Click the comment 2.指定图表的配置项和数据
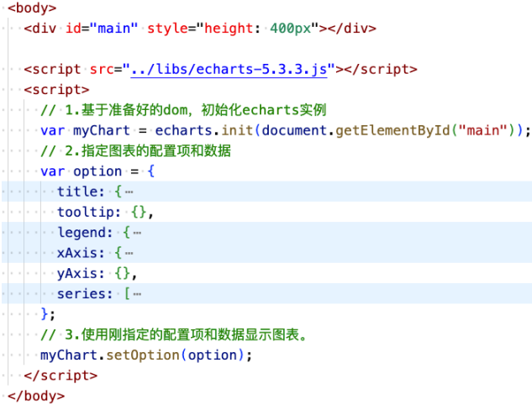 (x=135, y=151)
